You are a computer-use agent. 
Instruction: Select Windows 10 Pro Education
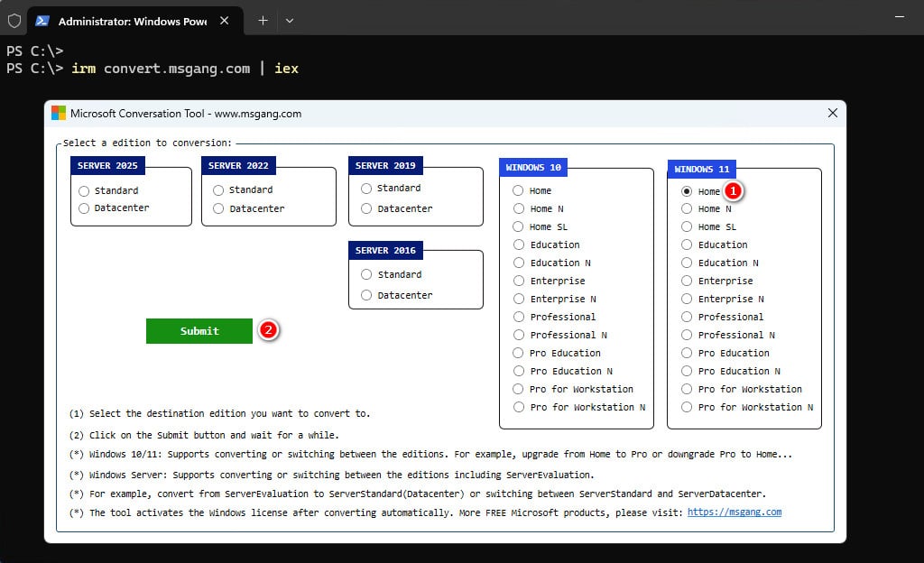pyautogui.click(x=557, y=354)
